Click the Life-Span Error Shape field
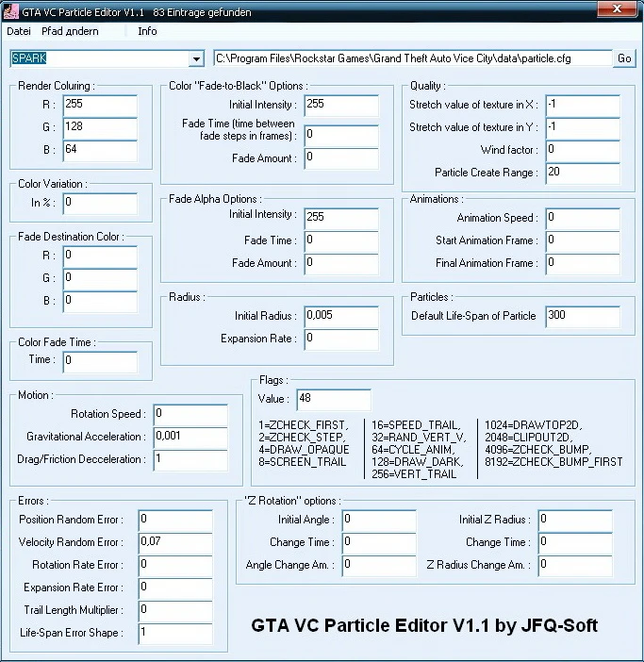This screenshot has height=662, width=644. 175,634
